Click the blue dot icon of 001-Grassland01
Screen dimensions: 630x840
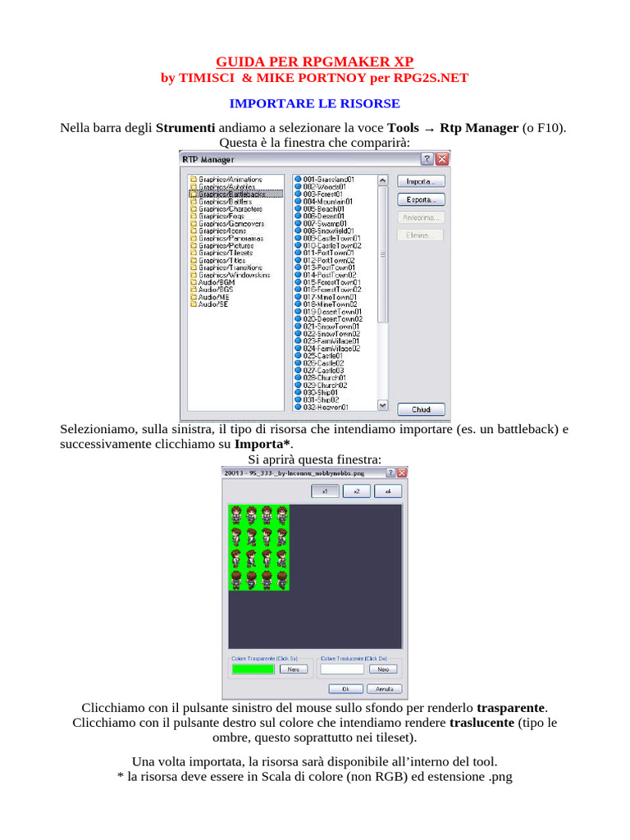[299, 180]
